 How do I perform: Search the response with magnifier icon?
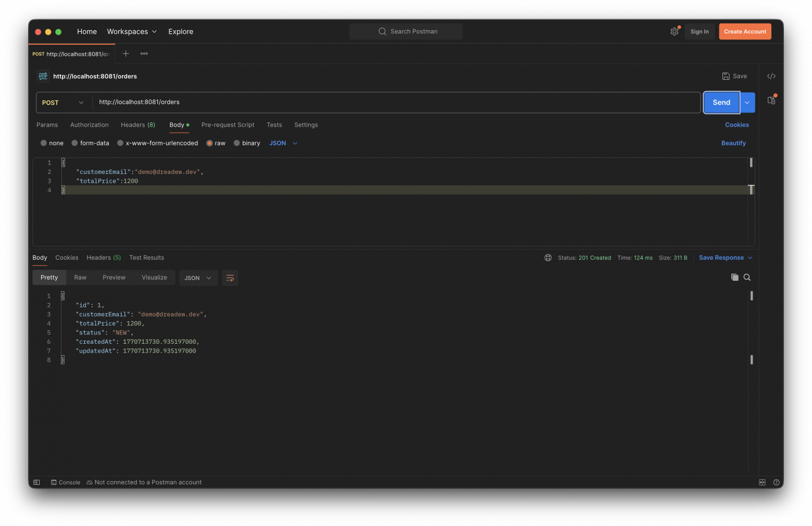tap(747, 277)
